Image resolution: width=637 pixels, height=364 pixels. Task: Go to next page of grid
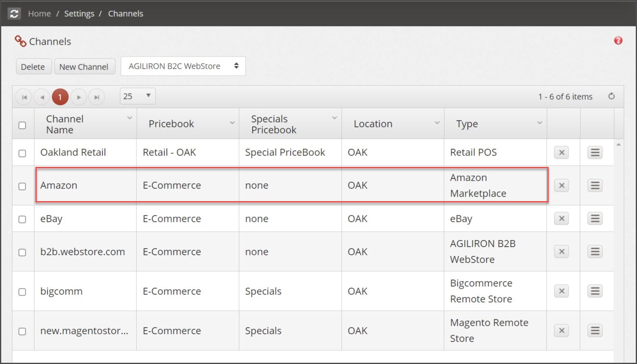coord(79,97)
